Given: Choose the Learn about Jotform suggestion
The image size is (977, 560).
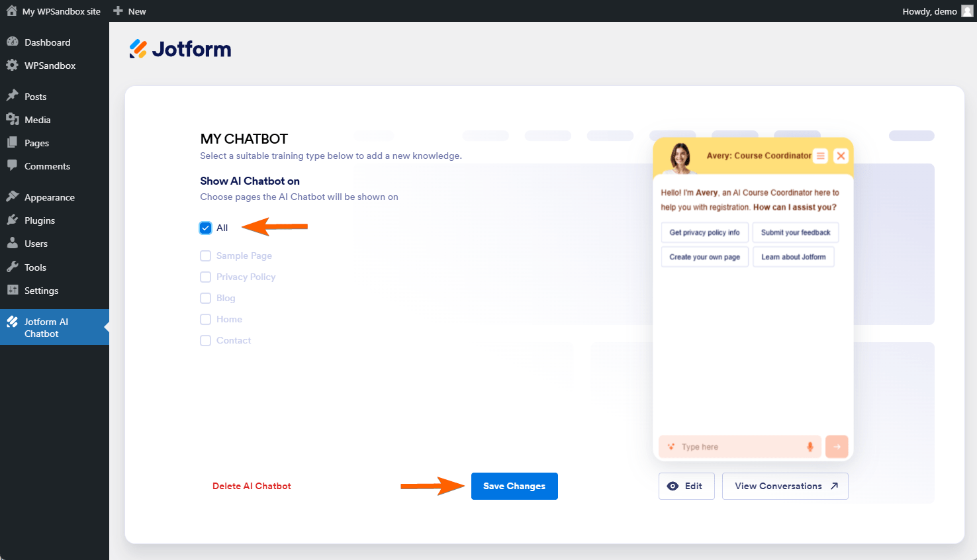Looking at the screenshot, I should click(x=793, y=257).
